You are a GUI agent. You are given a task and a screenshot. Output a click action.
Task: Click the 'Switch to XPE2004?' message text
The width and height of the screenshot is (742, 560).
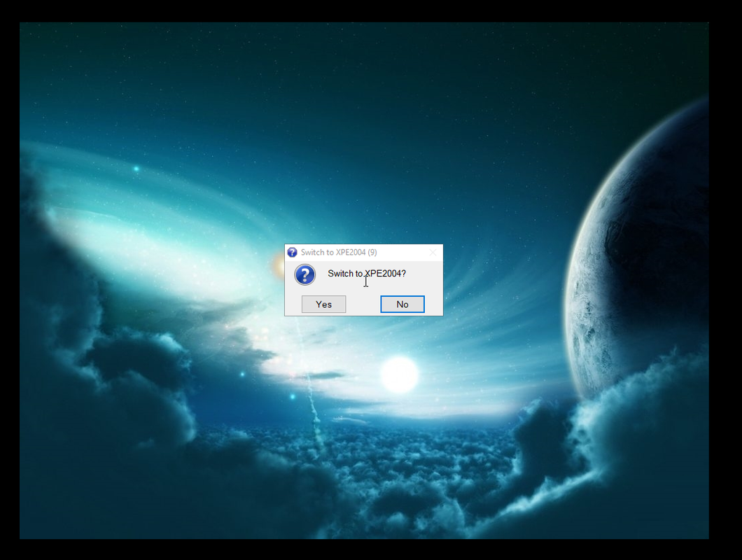point(367,274)
